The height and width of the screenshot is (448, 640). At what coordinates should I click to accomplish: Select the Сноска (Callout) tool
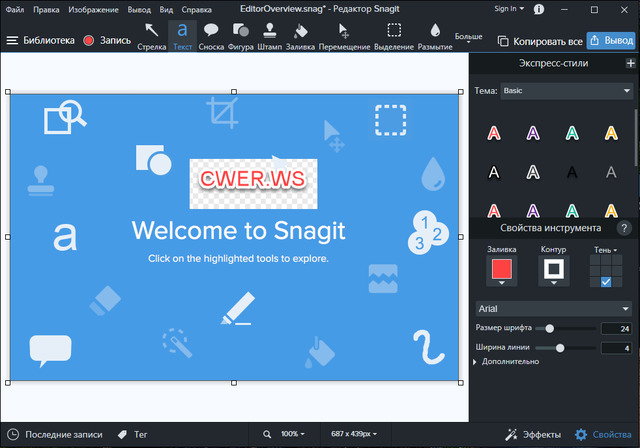tap(211, 35)
